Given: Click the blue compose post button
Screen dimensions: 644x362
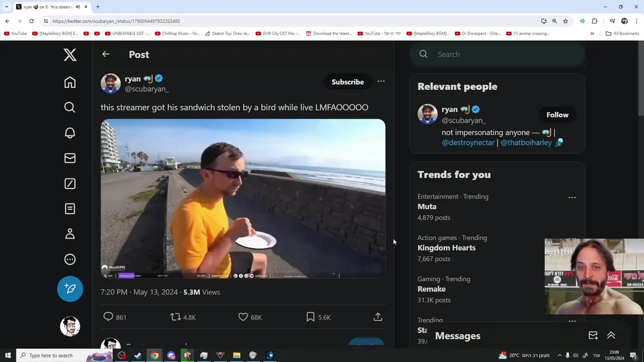Looking at the screenshot, I should (x=70, y=289).
